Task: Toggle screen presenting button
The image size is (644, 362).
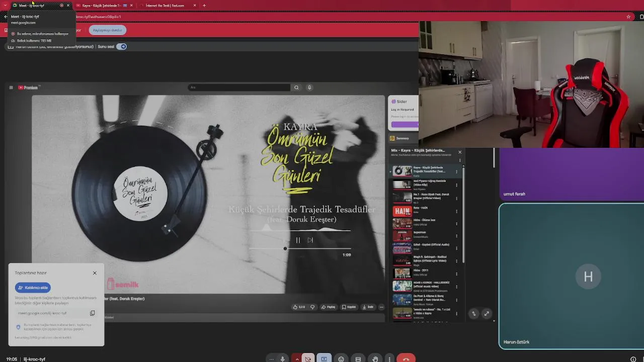Action: (x=324, y=359)
